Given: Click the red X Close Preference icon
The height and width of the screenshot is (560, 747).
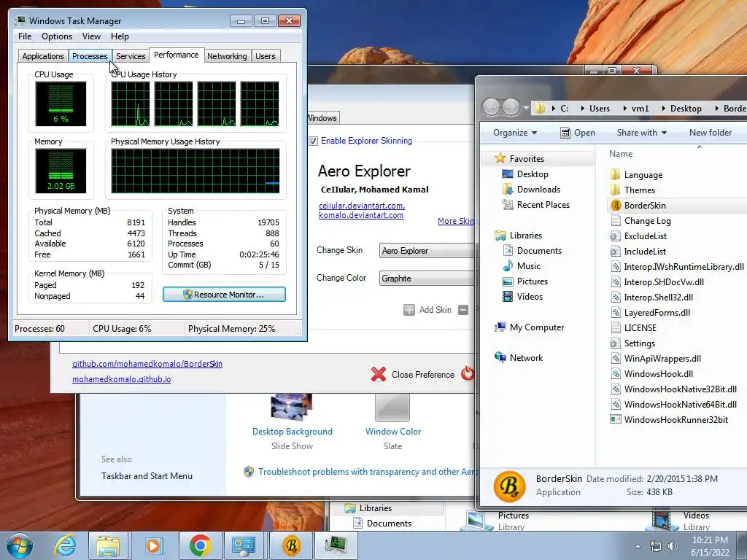Looking at the screenshot, I should [x=379, y=374].
